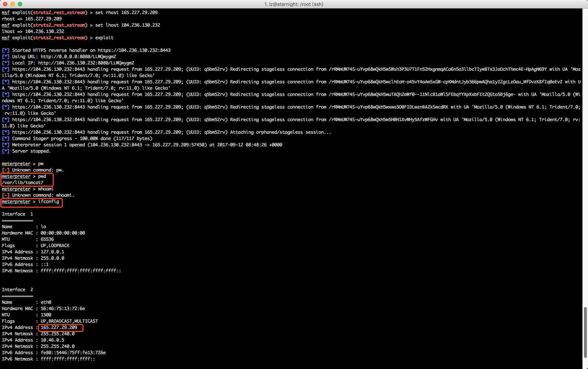
Task: Click the terminal scrollbar thumb
Action: pos(585,332)
